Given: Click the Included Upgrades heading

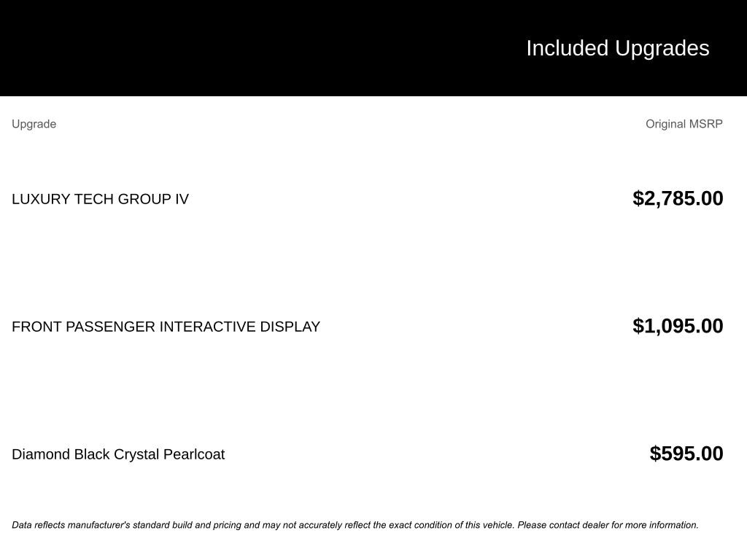Looking at the screenshot, I should 617,48.
